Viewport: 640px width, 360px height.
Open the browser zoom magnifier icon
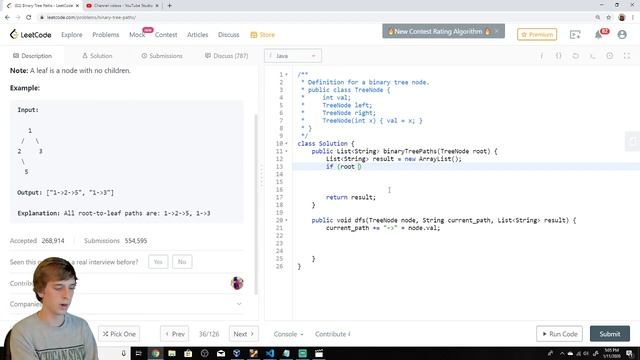coord(598,17)
